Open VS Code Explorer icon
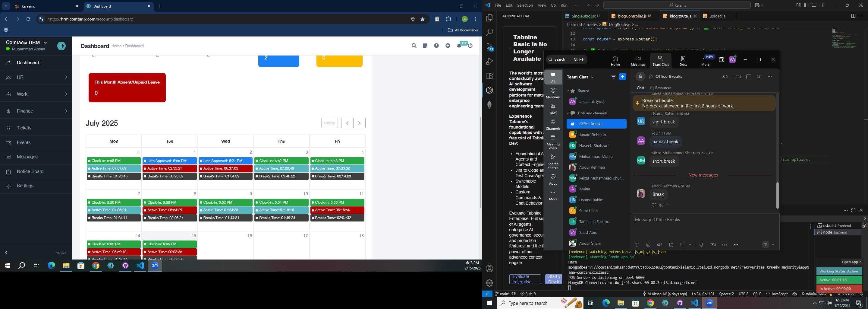Screen dimensions: 868x309 pos(489,18)
